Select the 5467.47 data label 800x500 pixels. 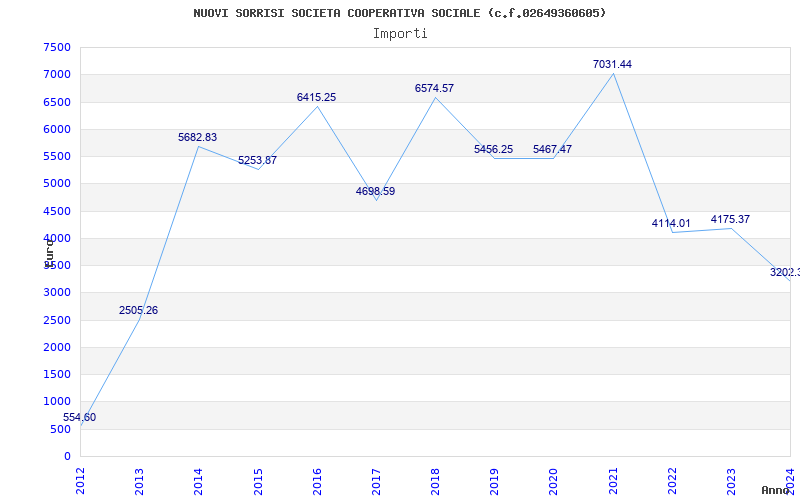[553, 149]
